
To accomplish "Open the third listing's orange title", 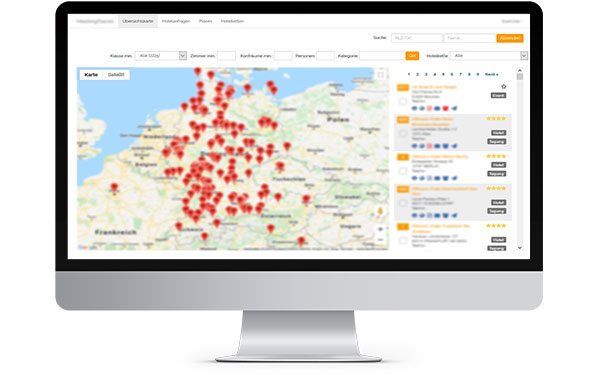I will (440, 157).
